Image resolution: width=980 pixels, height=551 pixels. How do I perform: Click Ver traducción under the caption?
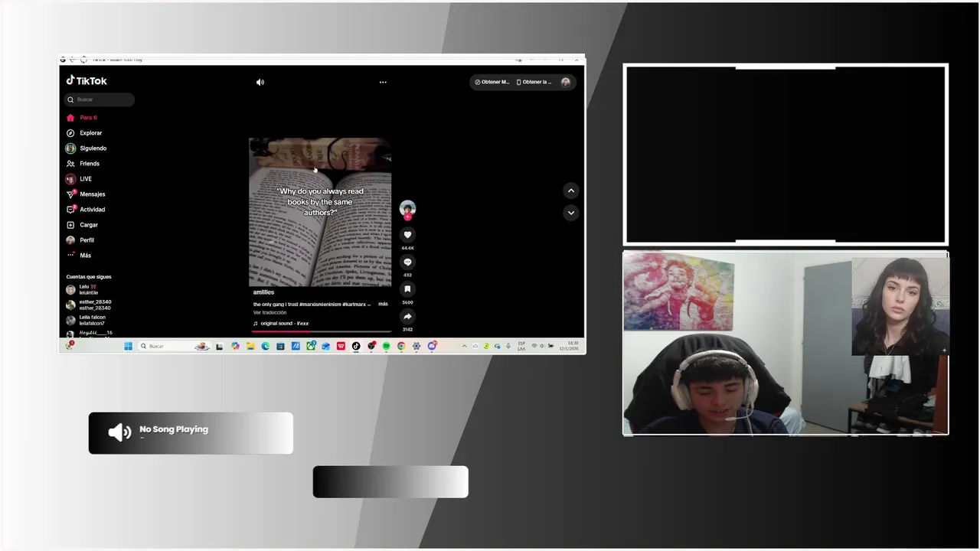pyautogui.click(x=269, y=312)
